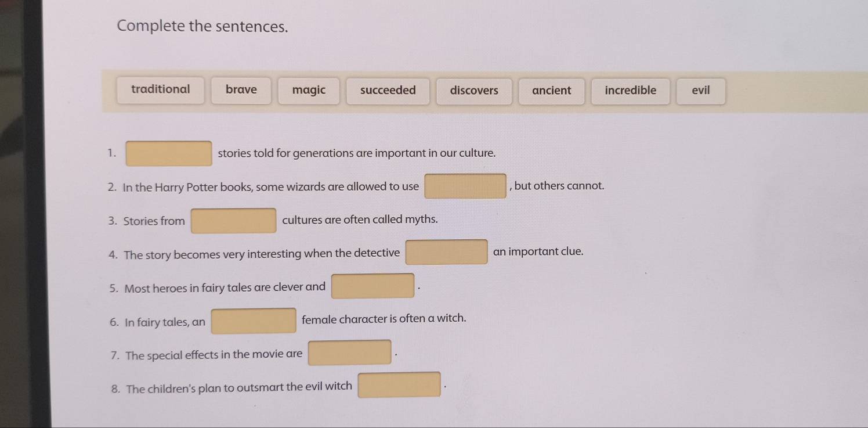Click blank after 'clever and'
This screenshot has width=868, height=428.
[x=372, y=286]
